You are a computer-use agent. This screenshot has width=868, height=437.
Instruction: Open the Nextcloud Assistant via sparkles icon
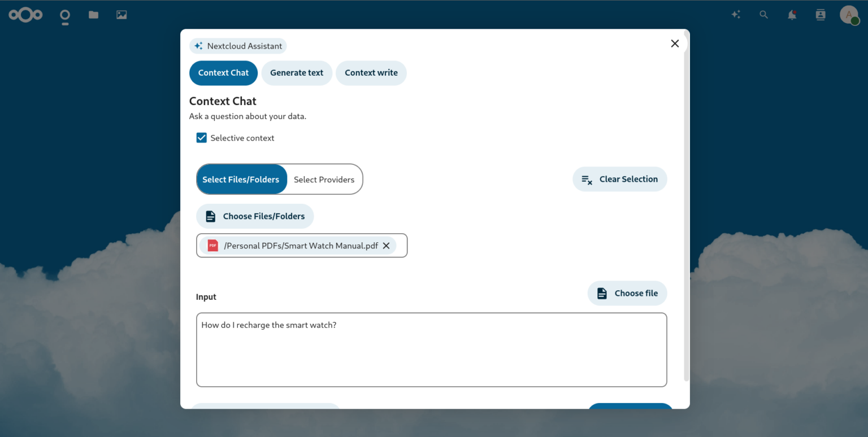(736, 15)
